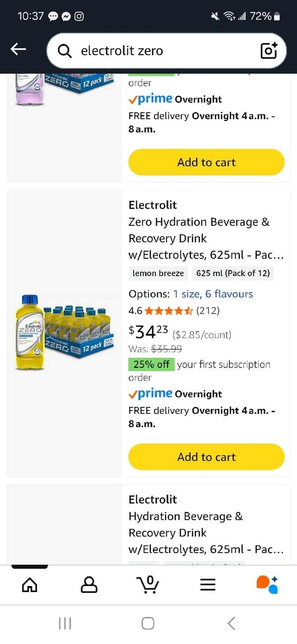Image resolution: width=297 pixels, height=644 pixels.
Task: Open the lemon breeze product image
Action: [x=64, y=333]
